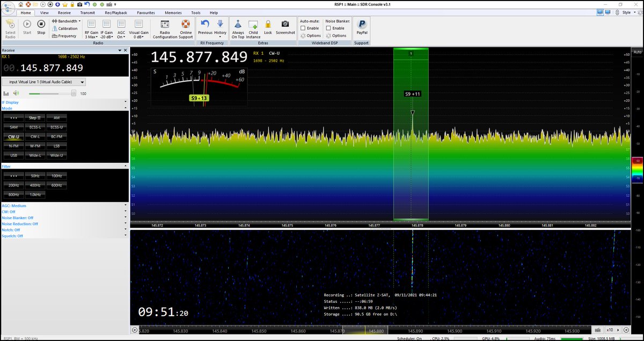Click the mute speaker icon in Receive panel
The width and height of the screenshot is (644, 341).
tap(16, 93)
